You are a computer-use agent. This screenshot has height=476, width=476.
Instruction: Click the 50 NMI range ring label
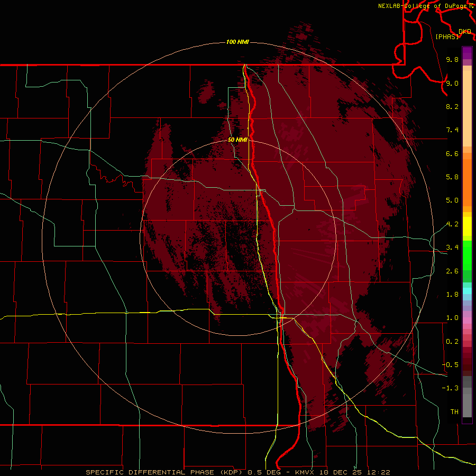pos(237,140)
